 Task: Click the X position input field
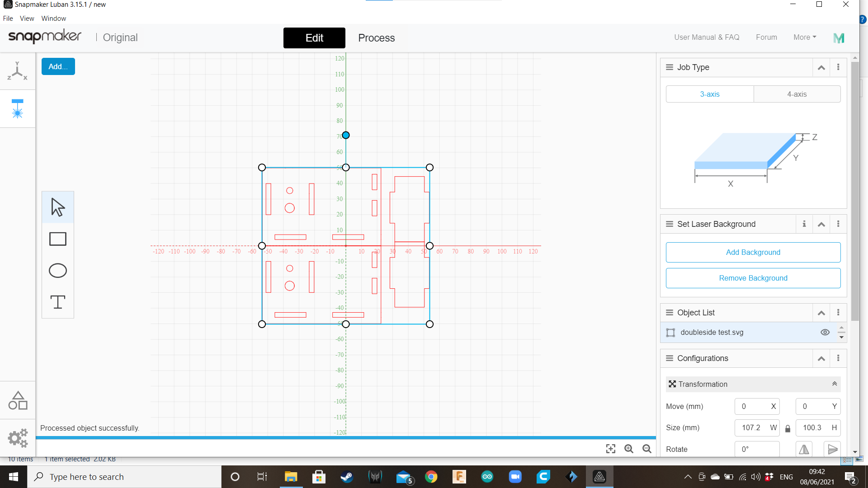[x=752, y=406]
